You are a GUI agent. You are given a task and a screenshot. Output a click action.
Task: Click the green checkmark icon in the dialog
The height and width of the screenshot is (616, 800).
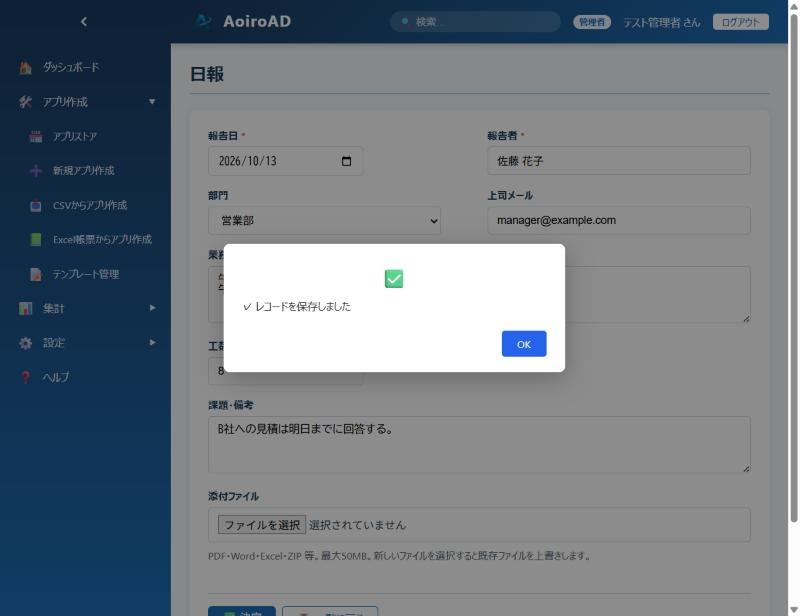pyautogui.click(x=393, y=279)
